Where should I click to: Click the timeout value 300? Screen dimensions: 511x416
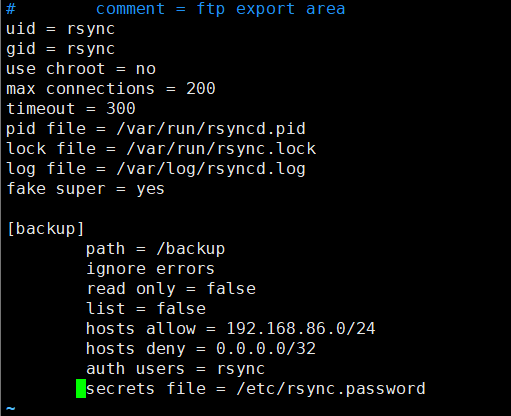point(121,109)
